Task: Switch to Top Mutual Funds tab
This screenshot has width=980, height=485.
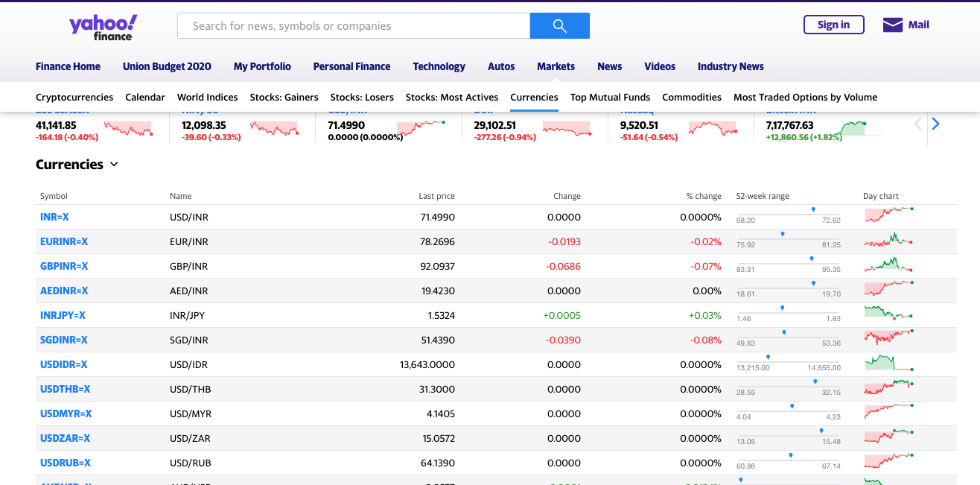Action: pyautogui.click(x=610, y=97)
